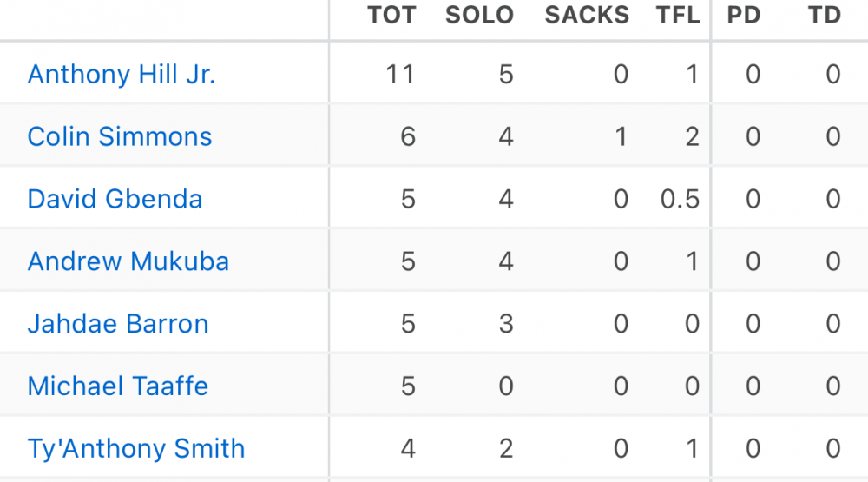The width and height of the screenshot is (868, 482).
Task: Click David Gbenda player name
Action: [115, 200]
